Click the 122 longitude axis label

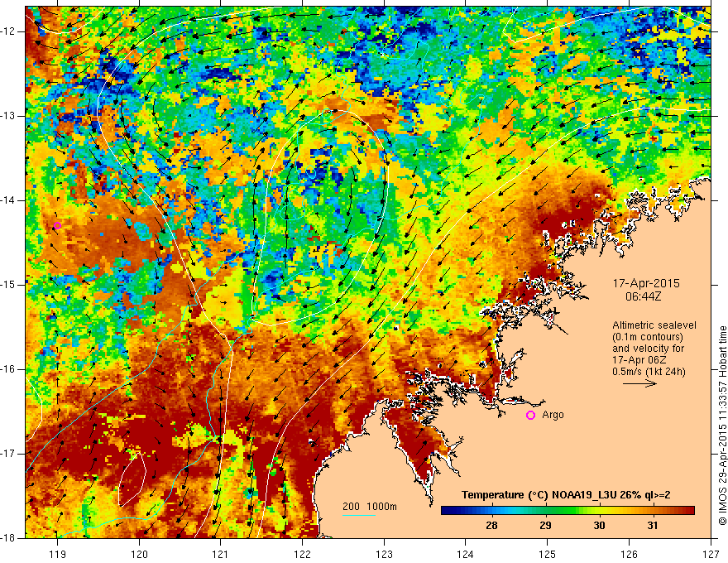tap(302, 554)
